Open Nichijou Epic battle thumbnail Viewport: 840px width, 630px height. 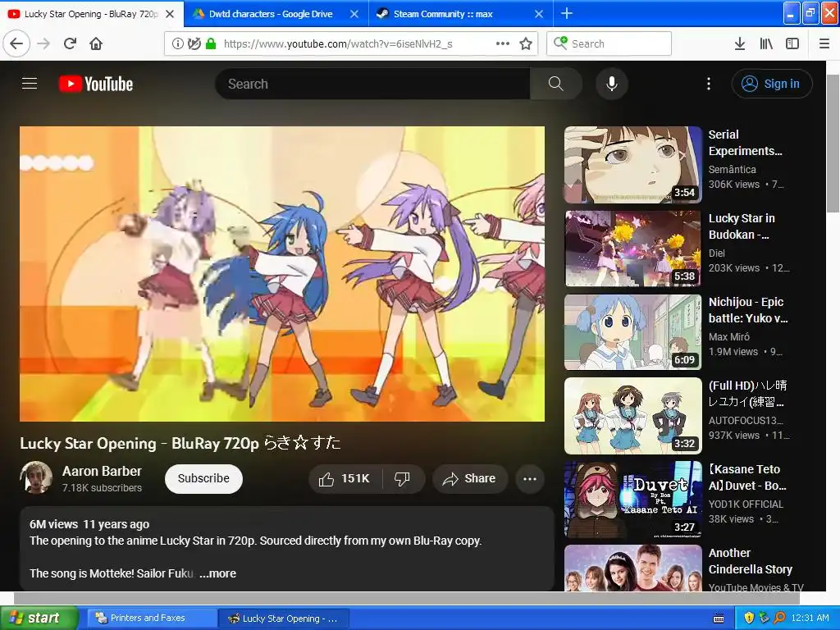click(x=632, y=332)
